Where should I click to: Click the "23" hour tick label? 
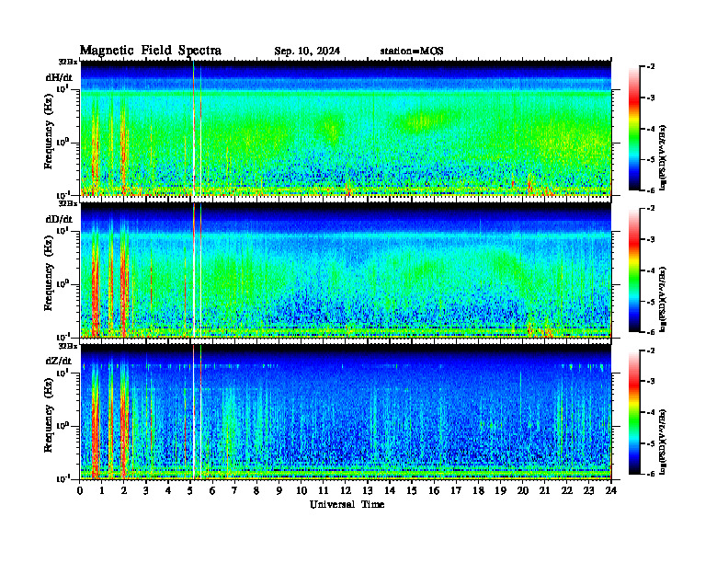(588, 490)
